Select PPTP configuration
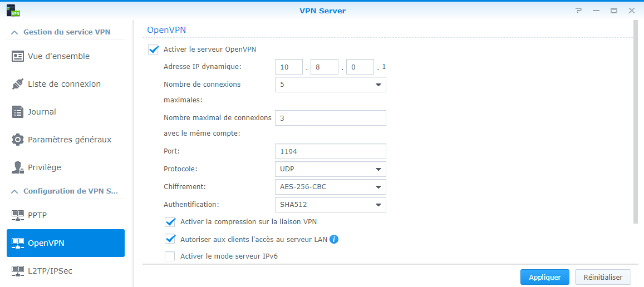The image size is (644, 287). pos(66,215)
